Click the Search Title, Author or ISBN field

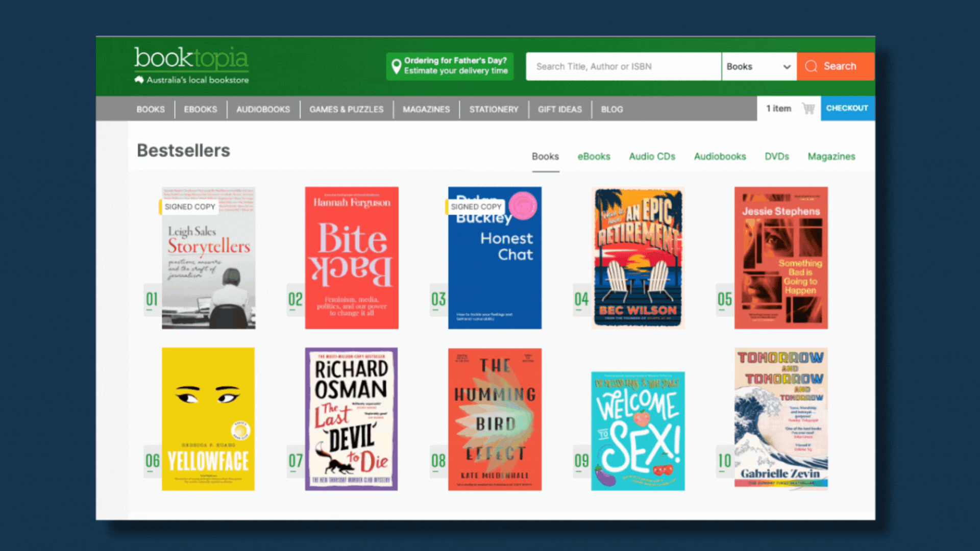624,66
